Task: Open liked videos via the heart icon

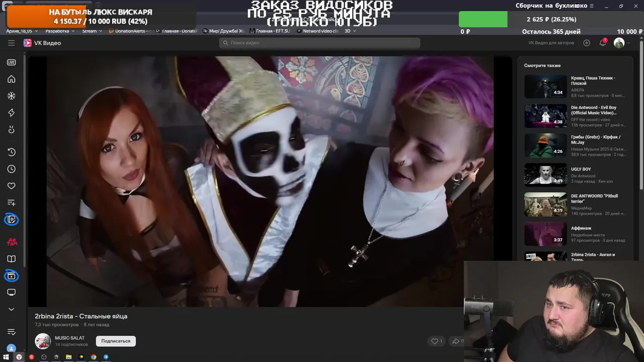Action: click(11, 186)
